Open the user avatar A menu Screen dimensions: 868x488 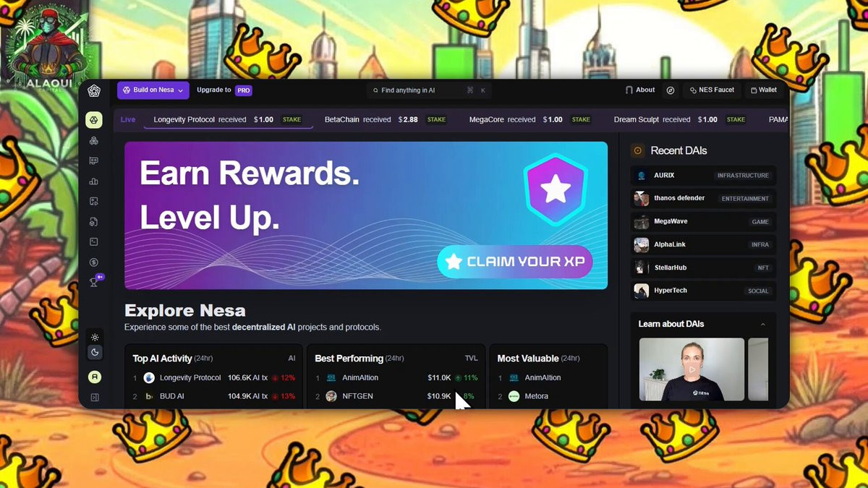pyautogui.click(x=95, y=377)
